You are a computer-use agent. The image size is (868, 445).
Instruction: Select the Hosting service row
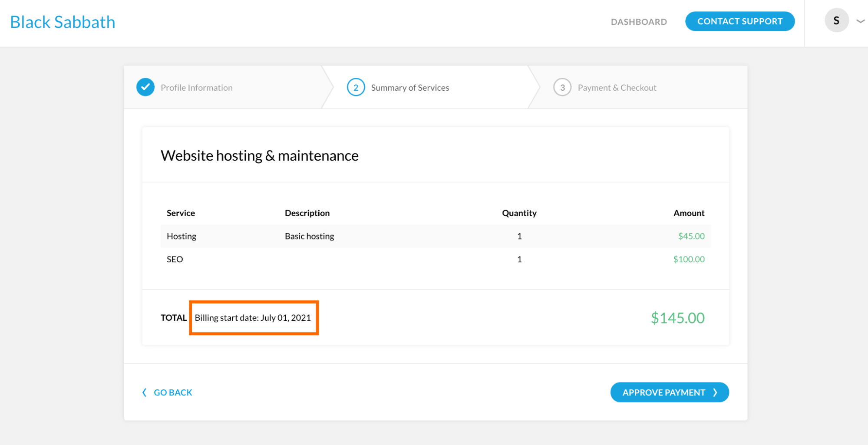point(435,236)
